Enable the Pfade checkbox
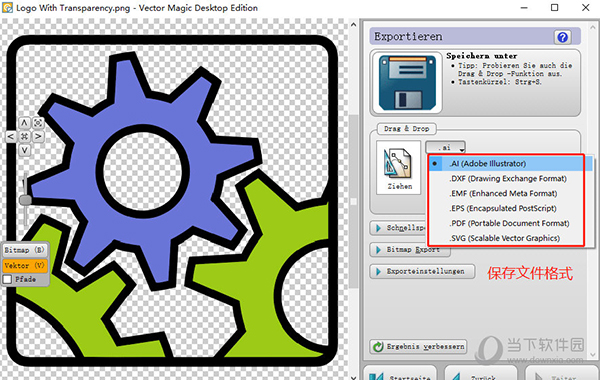Image resolution: width=600 pixels, height=380 pixels. (7, 279)
